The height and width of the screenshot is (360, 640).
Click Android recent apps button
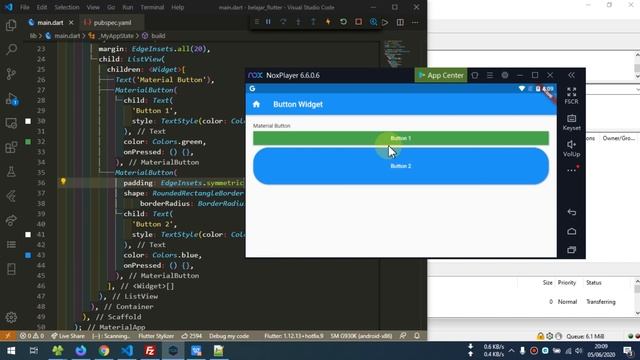[x=571, y=250]
